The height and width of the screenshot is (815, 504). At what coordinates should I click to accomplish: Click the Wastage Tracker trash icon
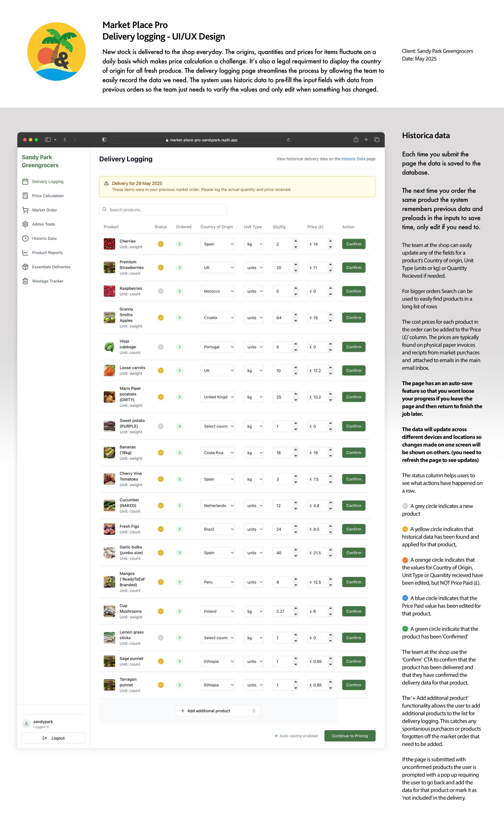pos(25,281)
